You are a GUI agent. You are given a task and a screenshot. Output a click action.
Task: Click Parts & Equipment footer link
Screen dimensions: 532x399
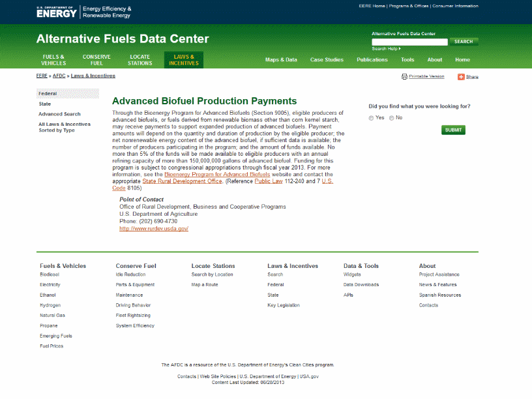coord(135,285)
